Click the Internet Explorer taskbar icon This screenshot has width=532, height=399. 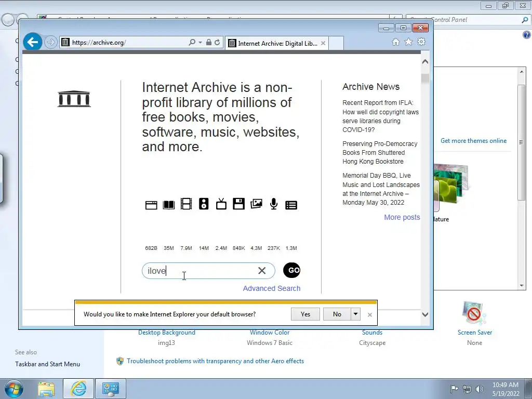[78, 389]
